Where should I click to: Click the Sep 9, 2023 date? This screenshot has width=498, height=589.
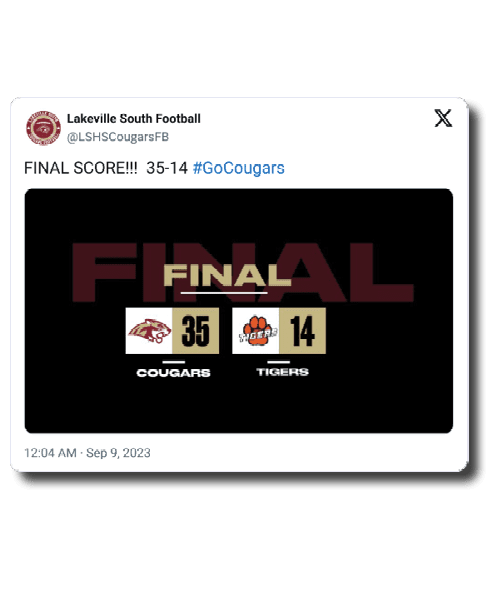118,453
